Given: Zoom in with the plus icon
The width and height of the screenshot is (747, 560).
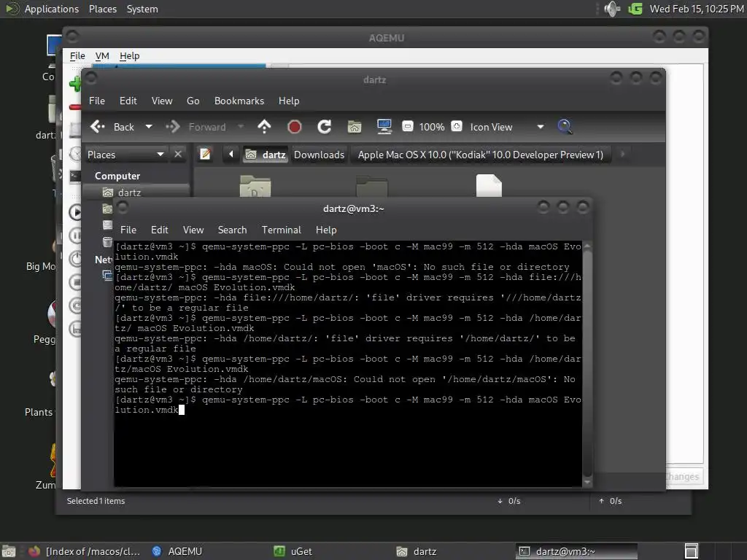Looking at the screenshot, I should pos(457,126).
